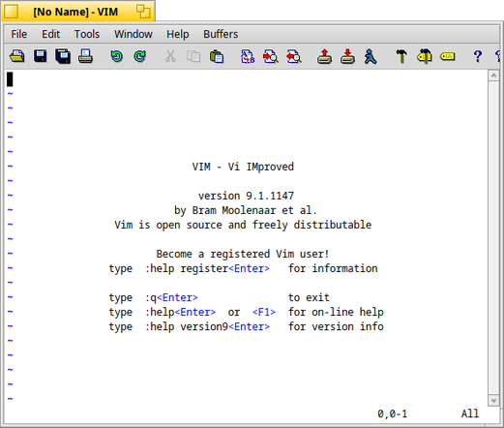
Task: Click the 'All' scroll position indicator
Action: tap(470, 413)
